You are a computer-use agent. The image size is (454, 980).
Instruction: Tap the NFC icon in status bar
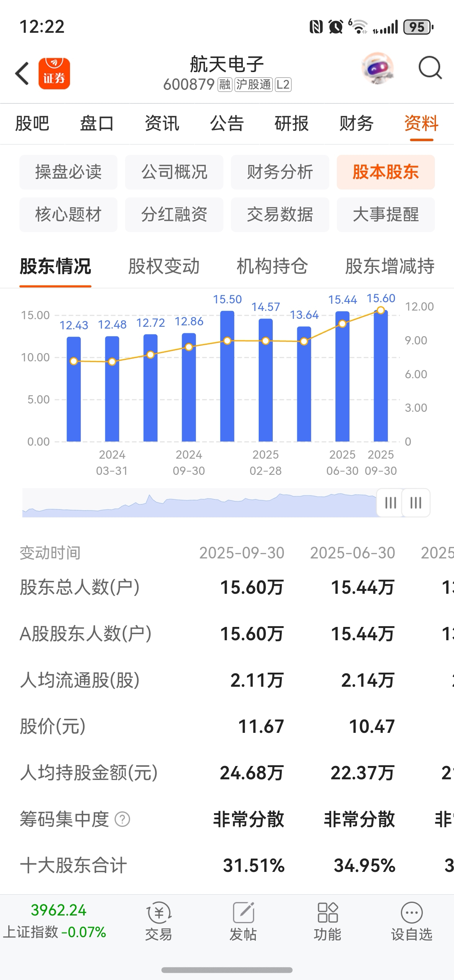tap(316, 27)
